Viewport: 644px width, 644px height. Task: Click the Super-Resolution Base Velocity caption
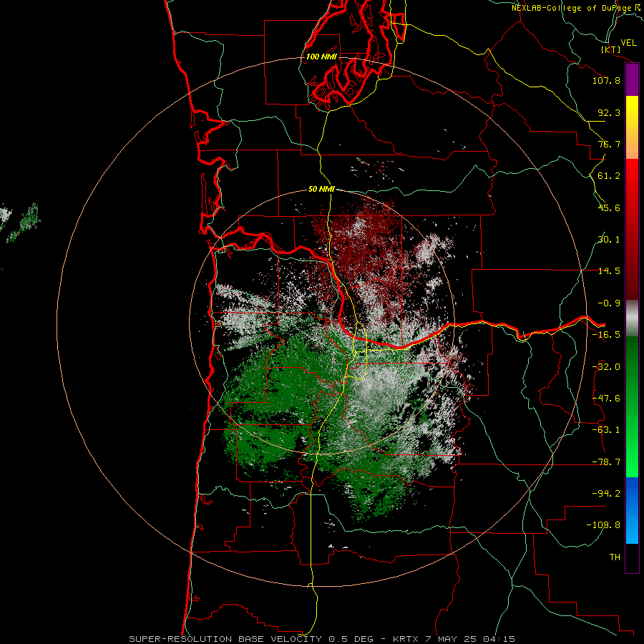point(321,639)
